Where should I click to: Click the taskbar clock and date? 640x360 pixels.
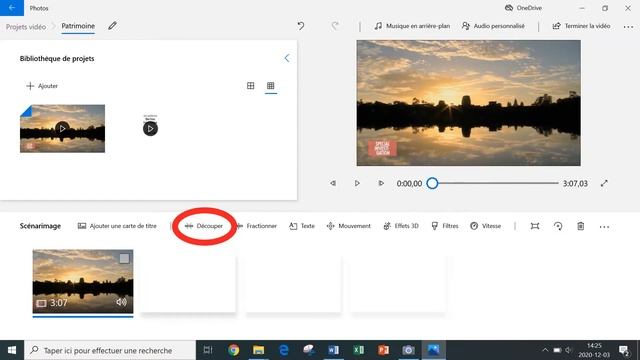[x=594, y=350]
